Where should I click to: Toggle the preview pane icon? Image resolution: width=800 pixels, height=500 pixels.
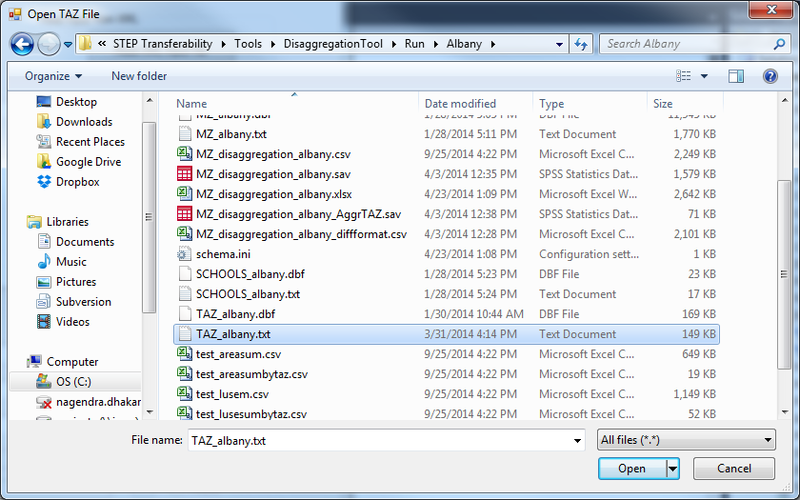click(x=736, y=76)
